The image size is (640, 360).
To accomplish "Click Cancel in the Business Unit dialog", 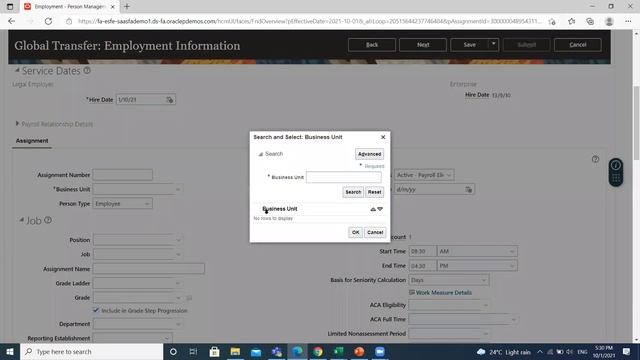I will point(375,232).
